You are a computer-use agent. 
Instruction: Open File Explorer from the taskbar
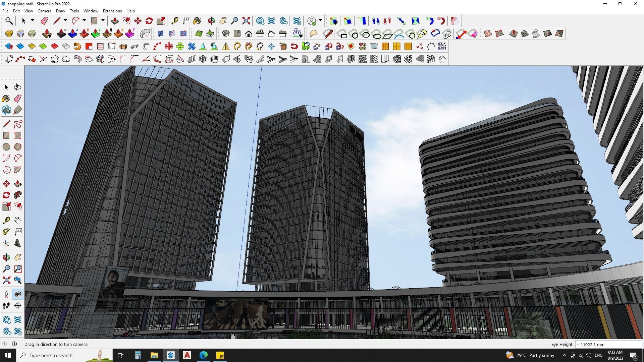[154, 355]
